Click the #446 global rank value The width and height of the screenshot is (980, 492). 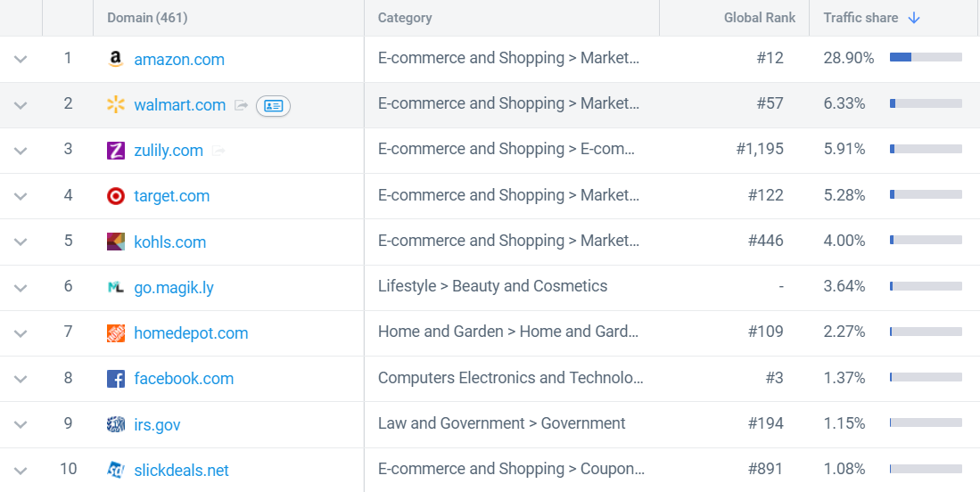pos(766,241)
